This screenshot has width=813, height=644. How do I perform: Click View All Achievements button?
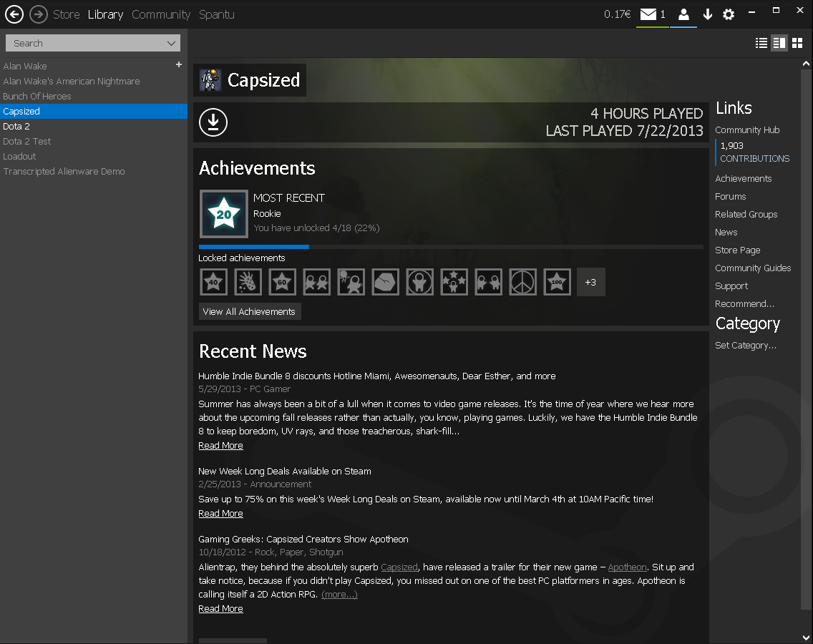click(x=249, y=312)
